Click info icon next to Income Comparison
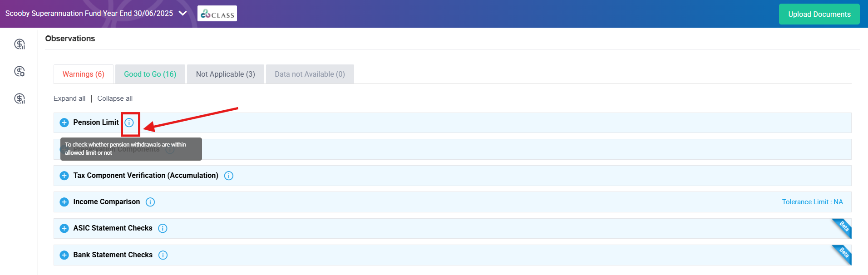This screenshot has height=275, width=868. click(150, 202)
